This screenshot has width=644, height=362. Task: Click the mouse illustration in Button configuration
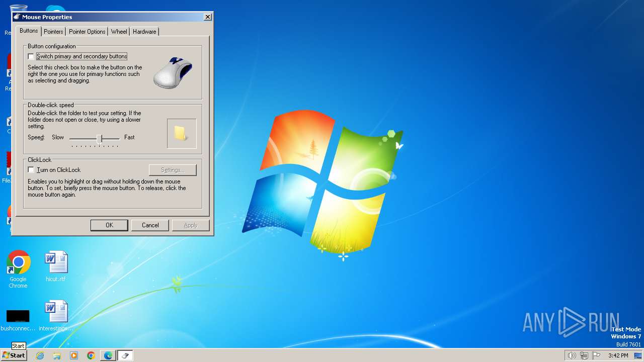click(x=173, y=73)
